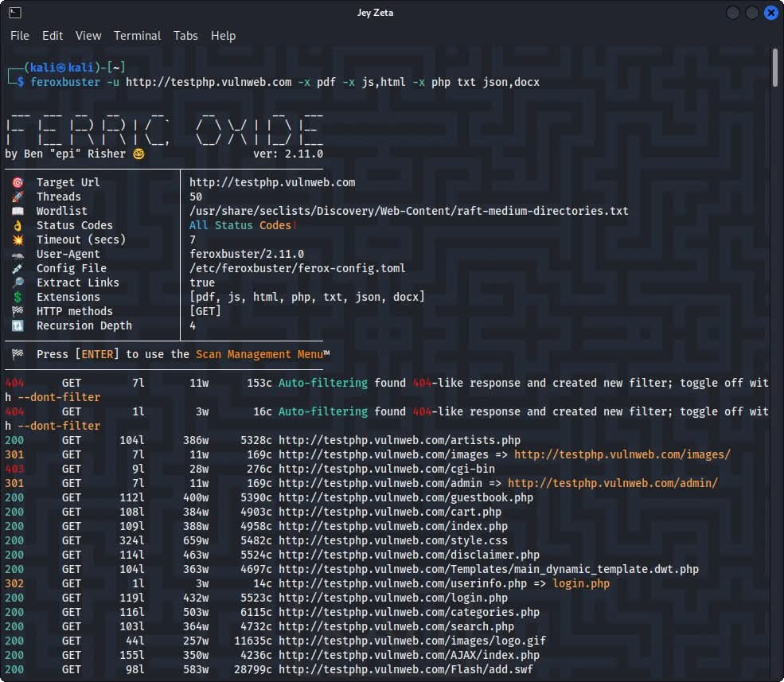Screen dimensions: 784x682
Task: Click the terminal vertical scrollbar thumb
Action: click(774, 68)
